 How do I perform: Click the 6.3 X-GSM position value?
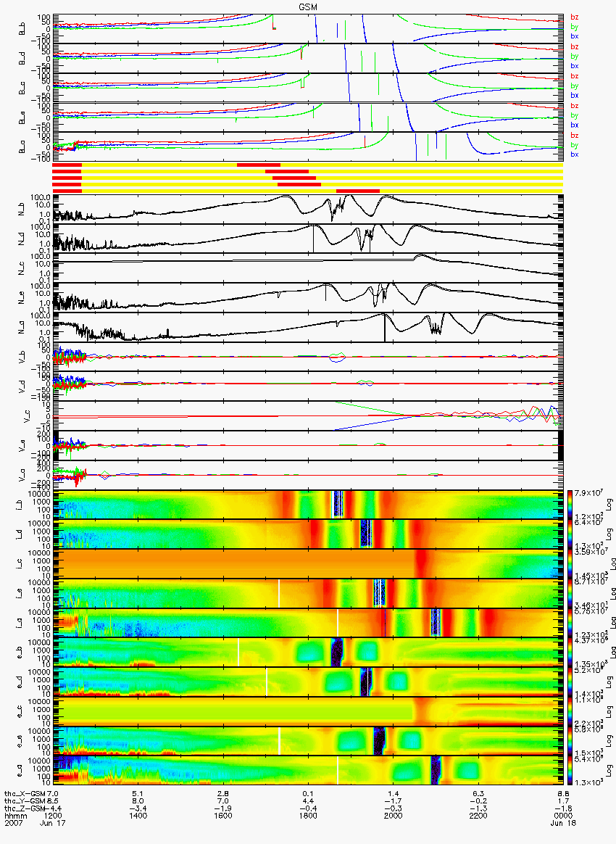point(478,793)
